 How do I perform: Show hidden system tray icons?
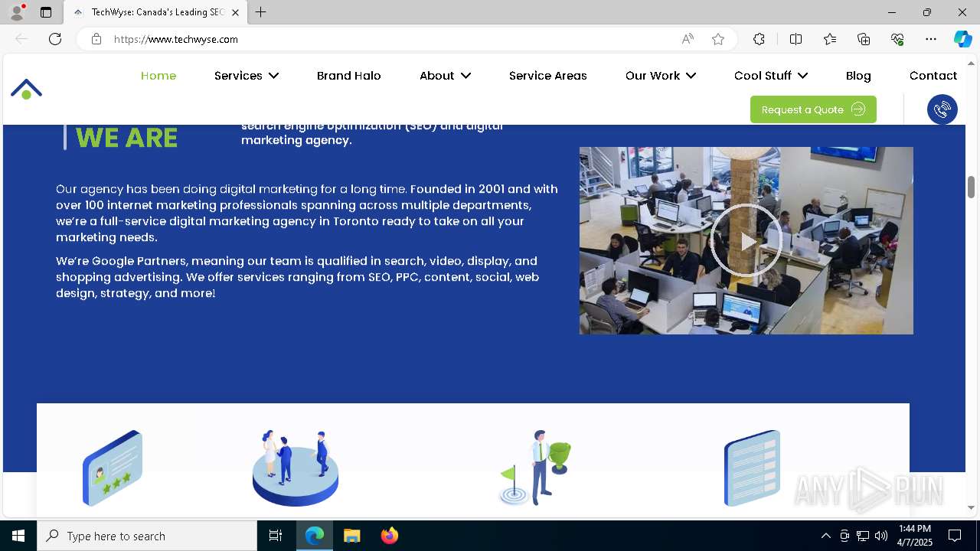tap(825, 536)
